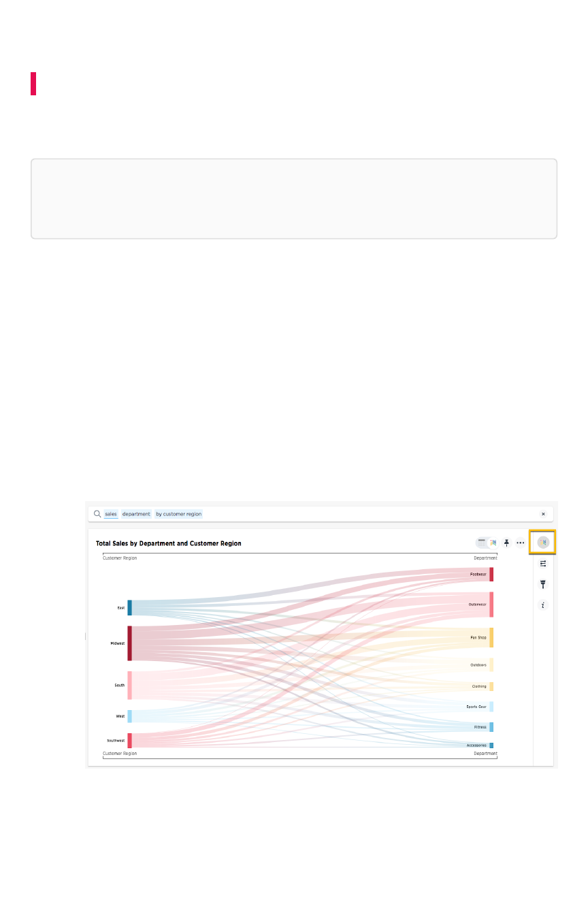Switch to chart view in the toggle
The width and height of the screenshot is (588, 915).
click(492, 543)
